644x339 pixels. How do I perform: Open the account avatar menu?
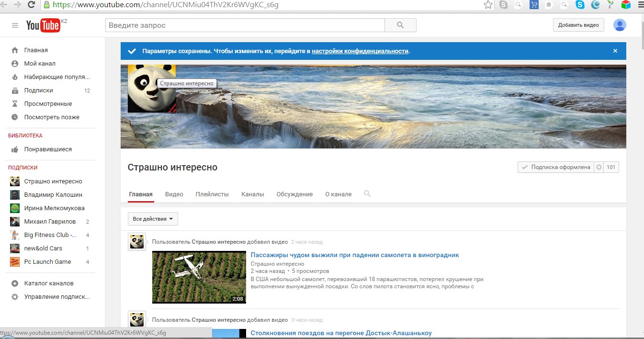point(620,25)
